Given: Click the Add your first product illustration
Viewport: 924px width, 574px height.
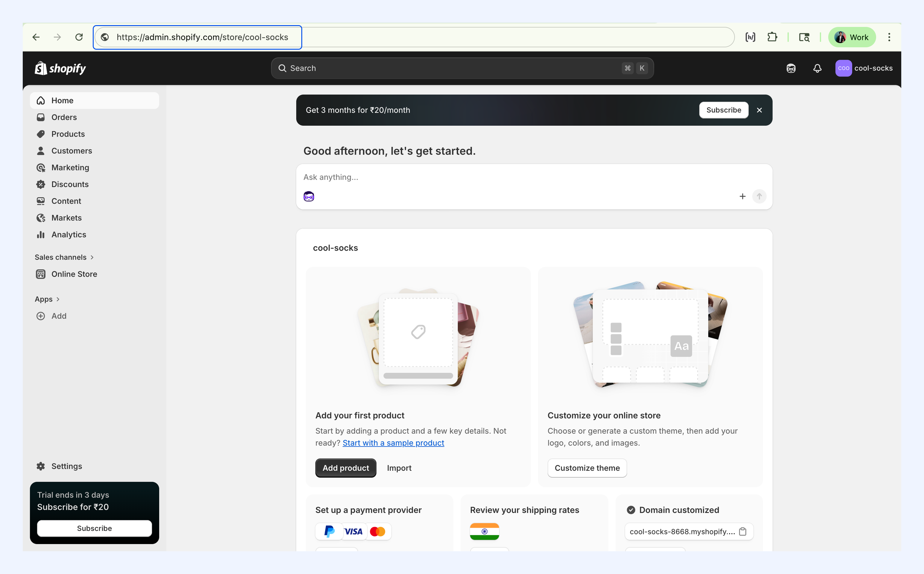Looking at the screenshot, I should (x=418, y=338).
